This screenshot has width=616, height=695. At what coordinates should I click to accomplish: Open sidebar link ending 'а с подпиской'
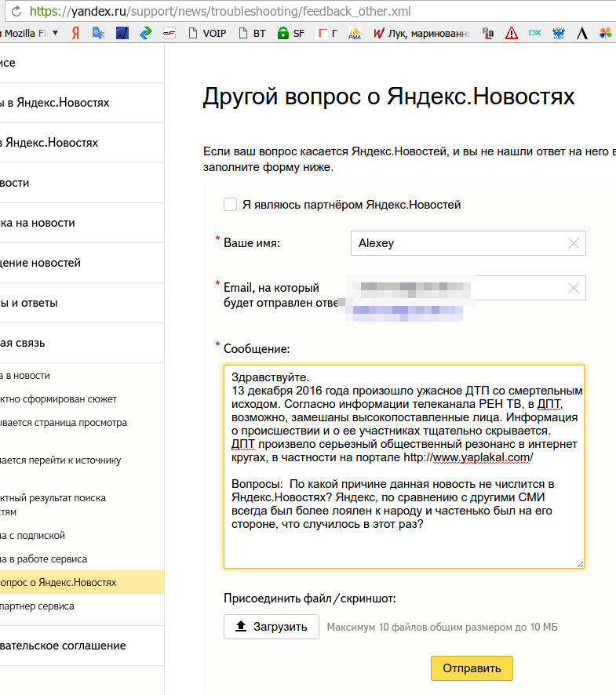32,536
